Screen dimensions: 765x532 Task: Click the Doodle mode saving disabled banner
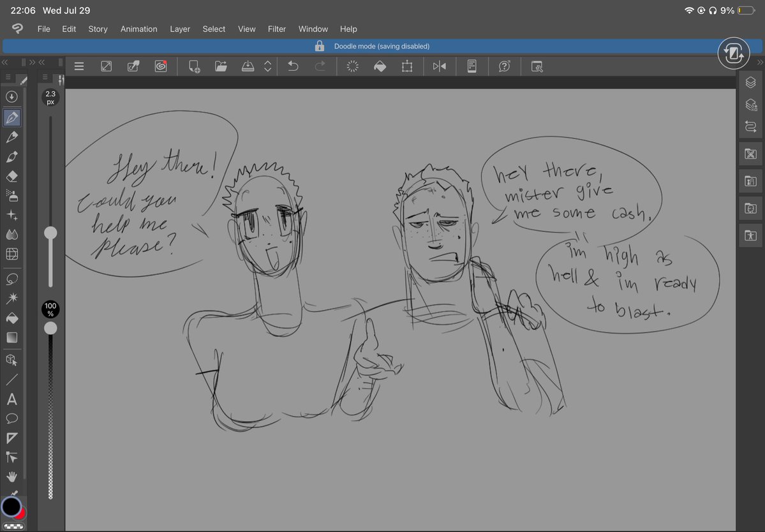click(382, 47)
